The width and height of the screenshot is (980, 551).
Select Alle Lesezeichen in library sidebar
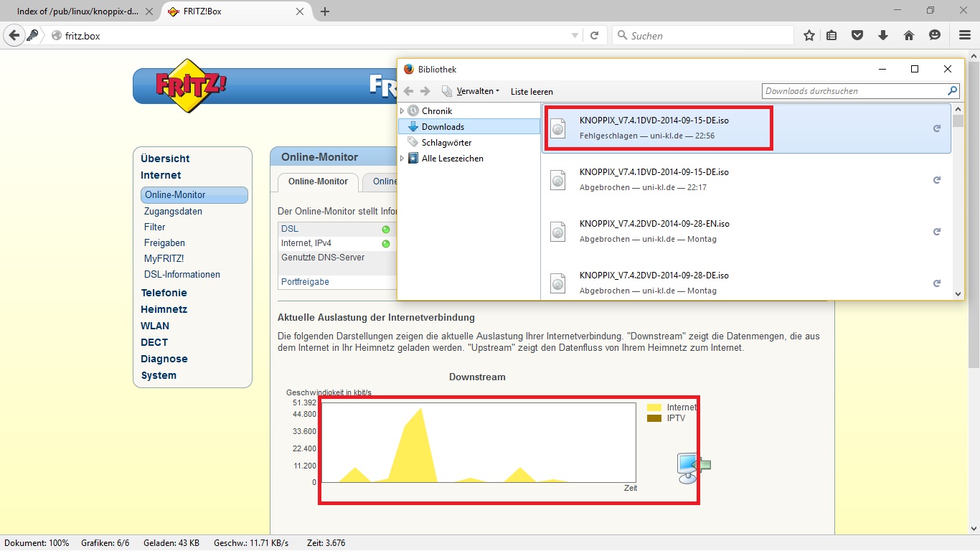(452, 159)
